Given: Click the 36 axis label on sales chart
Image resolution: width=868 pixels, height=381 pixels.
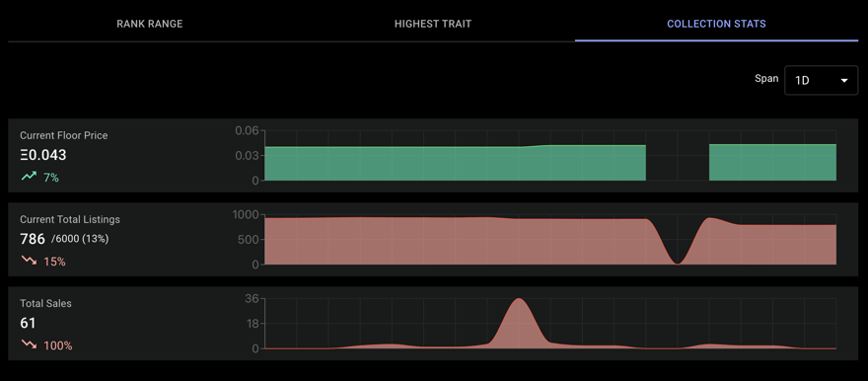Looking at the screenshot, I should (252, 299).
